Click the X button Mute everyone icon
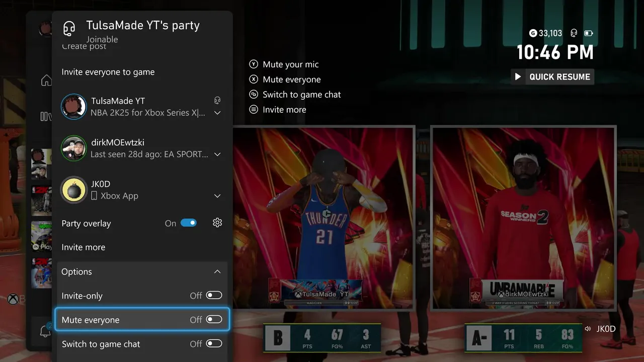The height and width of the screenshot is (362, 644). (x=254, y=79)
